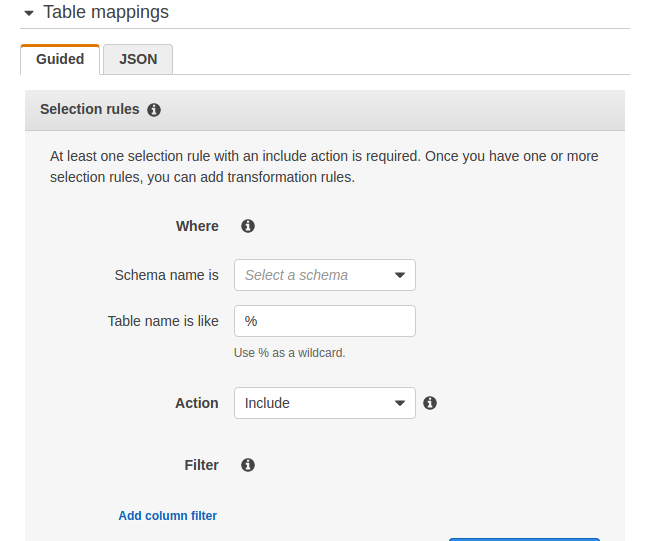
Task: Click the Schema name is label
Action: click(x=166, y=275)
